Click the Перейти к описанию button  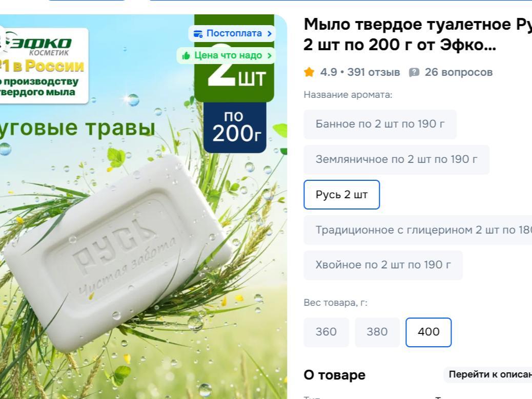[x=487, y=374]
